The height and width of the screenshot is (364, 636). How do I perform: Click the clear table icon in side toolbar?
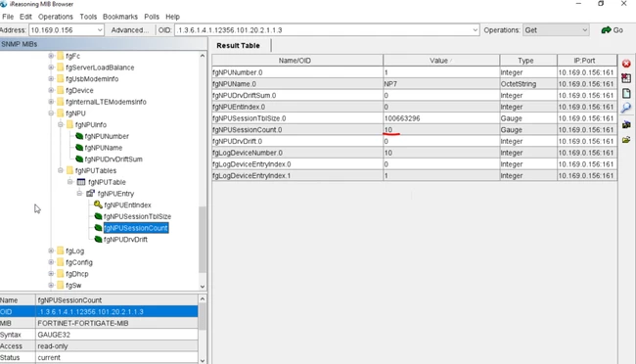pos(626,78)
